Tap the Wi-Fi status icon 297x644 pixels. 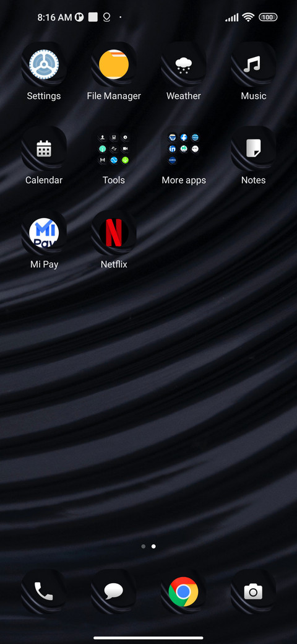(x=247, y=17)
